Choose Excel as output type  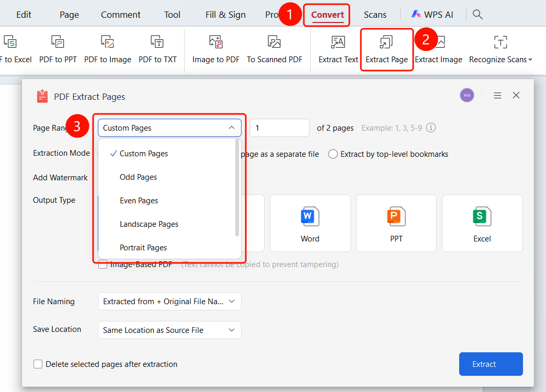pos(482,223)
